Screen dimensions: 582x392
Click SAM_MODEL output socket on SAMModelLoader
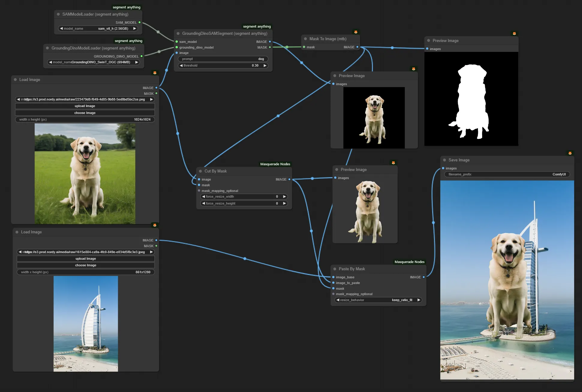point(139,22)
